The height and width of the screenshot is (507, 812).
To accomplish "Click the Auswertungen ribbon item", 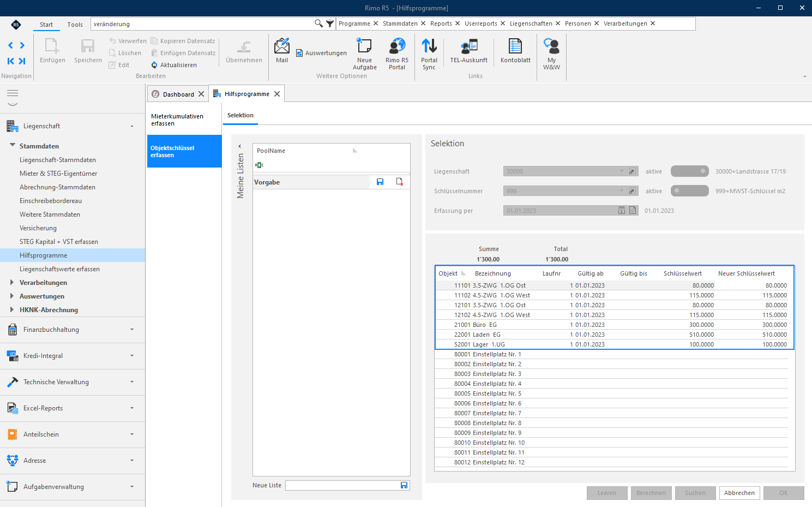I will coord(321,53).
